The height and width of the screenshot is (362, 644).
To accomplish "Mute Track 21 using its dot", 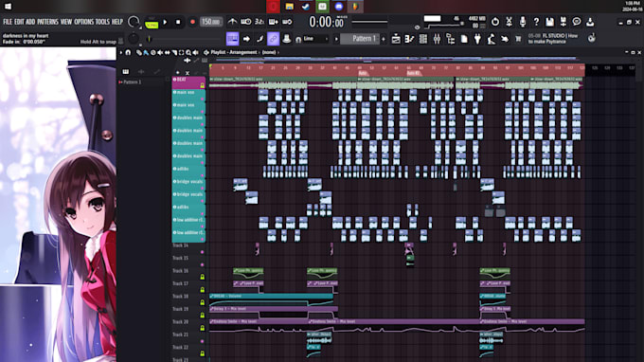I will pyautogui.click(x=202, y=340).
